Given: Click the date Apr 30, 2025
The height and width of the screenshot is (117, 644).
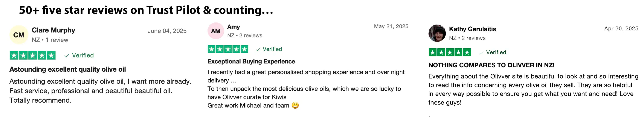Looking at the screenshot, I should click(x=621, y=29).
